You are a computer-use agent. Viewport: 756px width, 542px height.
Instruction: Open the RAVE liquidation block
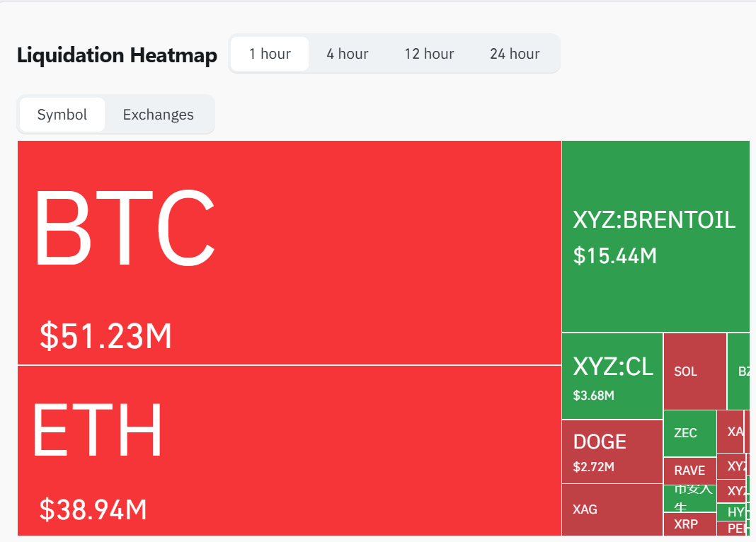(x=689, y=470)
